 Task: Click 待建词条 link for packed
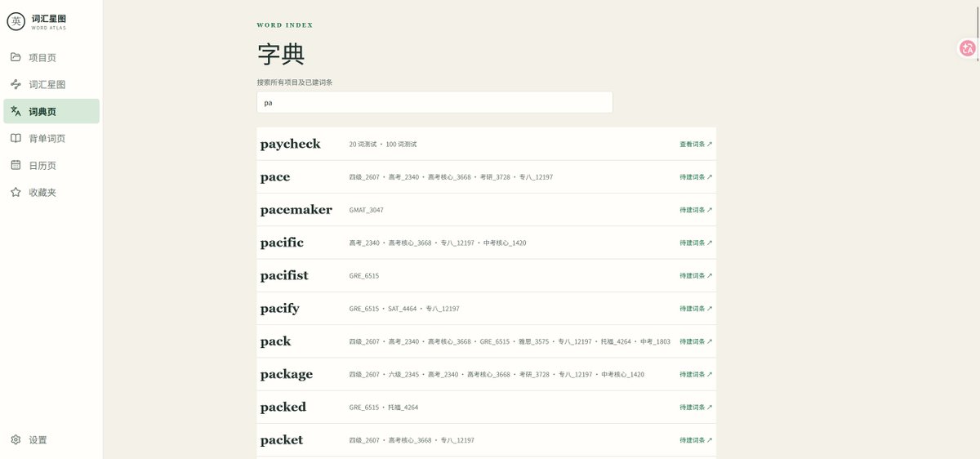pyautogui.click(x=696, y=407)
